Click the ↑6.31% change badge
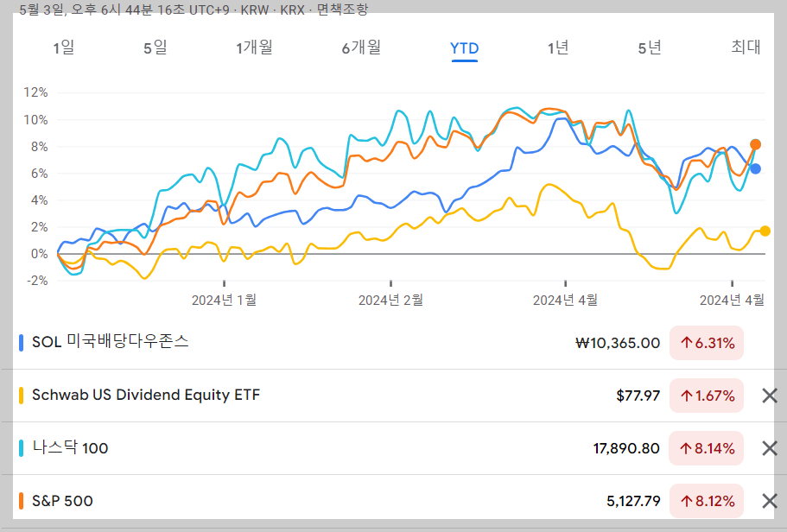Image resolution: width=787 pixels, height=532 pixels. (706, 343)
